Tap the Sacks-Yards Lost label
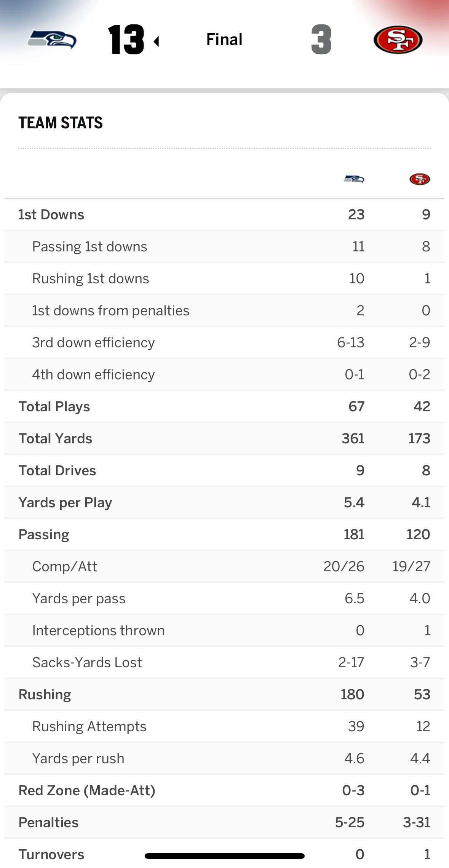Viewport: 449px width, 868px height. click(x=87, y=662)
